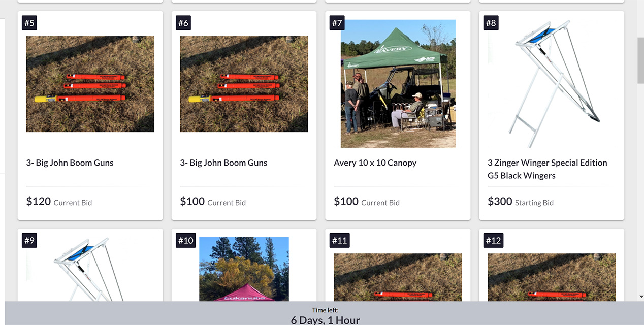Screen dimensions: 644x325
Task: Click the #7 lot number badge
Action: [x=337, y=23]
